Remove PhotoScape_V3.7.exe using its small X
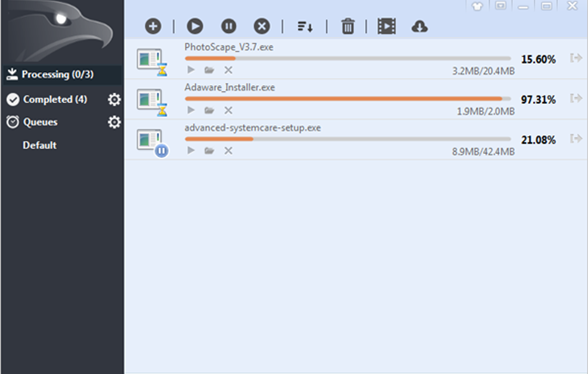This screenshot has height=374, width=588. point(228,70)
